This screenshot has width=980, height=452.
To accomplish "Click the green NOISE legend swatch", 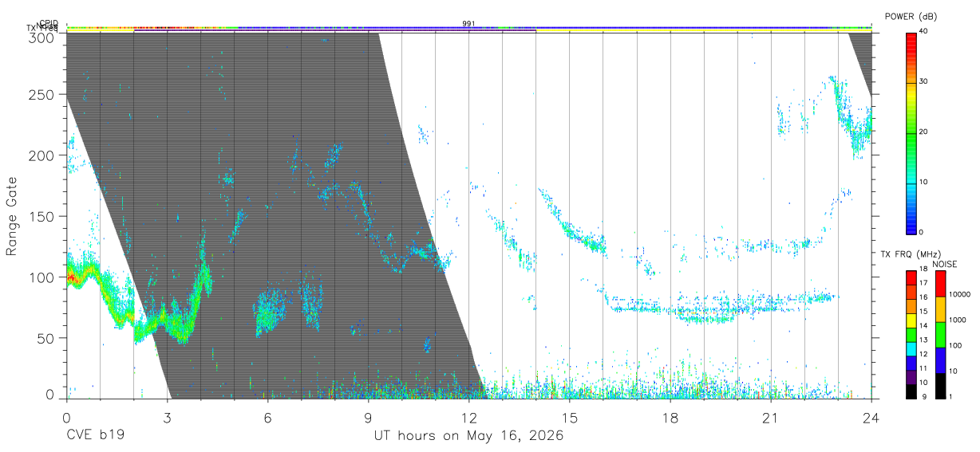I will (941, 334).
